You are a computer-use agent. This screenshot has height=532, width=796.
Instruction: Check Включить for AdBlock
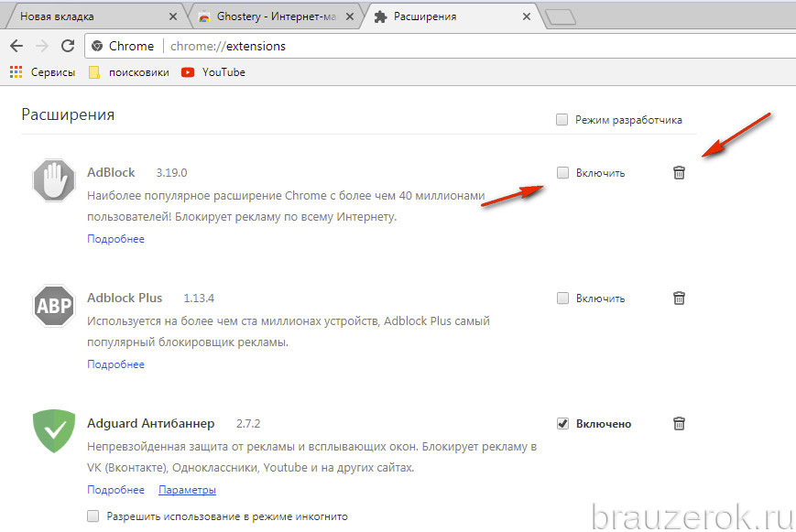point(562,172)
